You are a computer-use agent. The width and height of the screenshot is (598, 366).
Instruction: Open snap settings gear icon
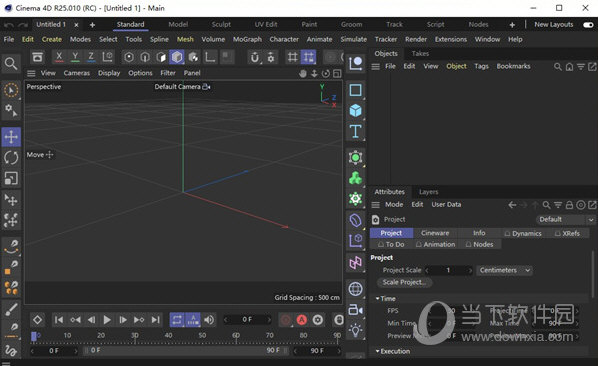271,57
